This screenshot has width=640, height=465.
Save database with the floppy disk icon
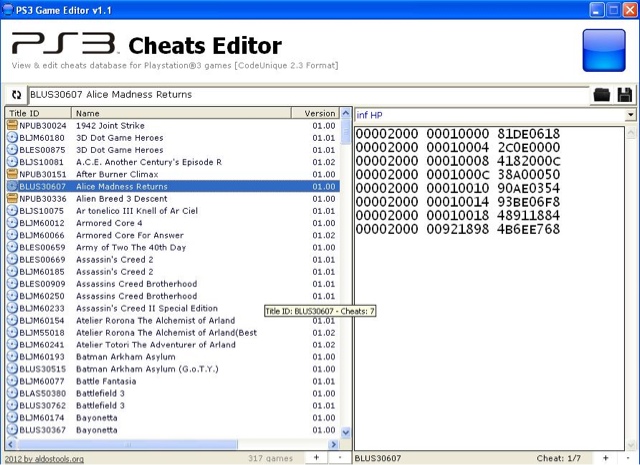[625, 95]
